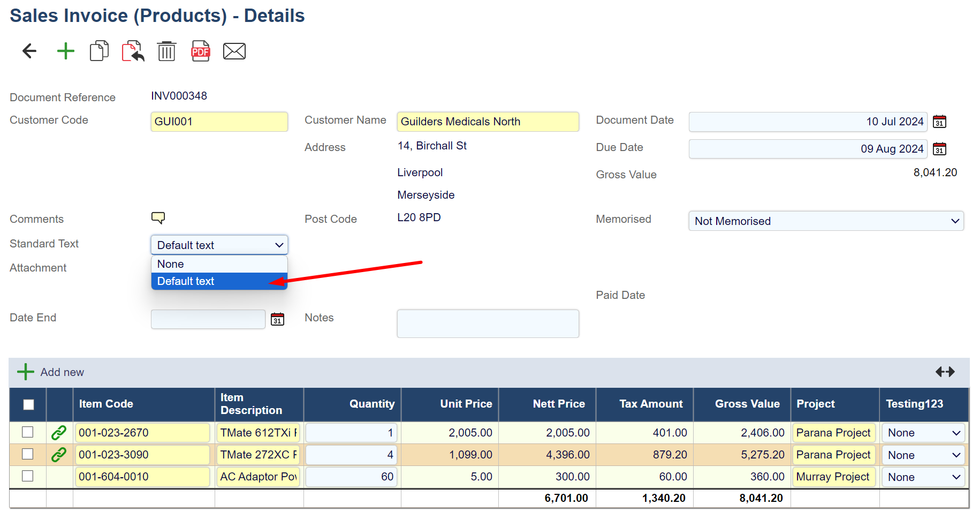Open Due Date calendar picker

(939, 149)
